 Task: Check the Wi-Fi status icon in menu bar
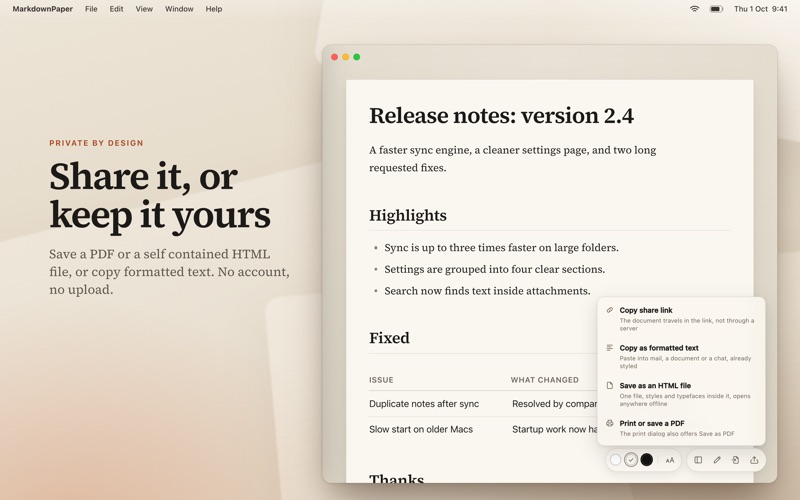694,9
